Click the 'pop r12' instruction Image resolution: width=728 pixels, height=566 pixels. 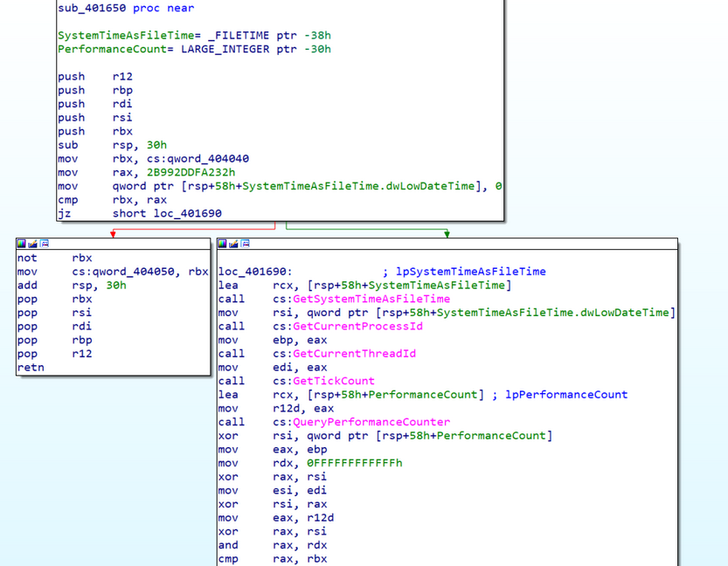[x=55, y=354]
